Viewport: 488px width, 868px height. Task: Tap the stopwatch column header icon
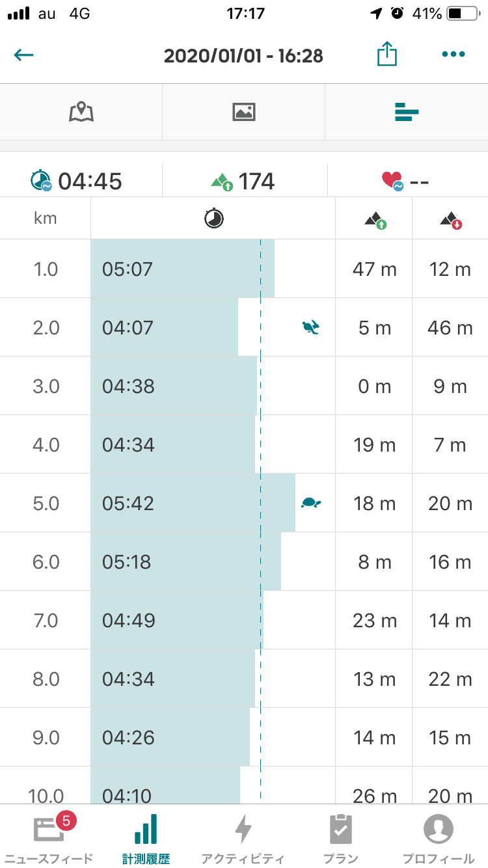click(x=213, y=218)
